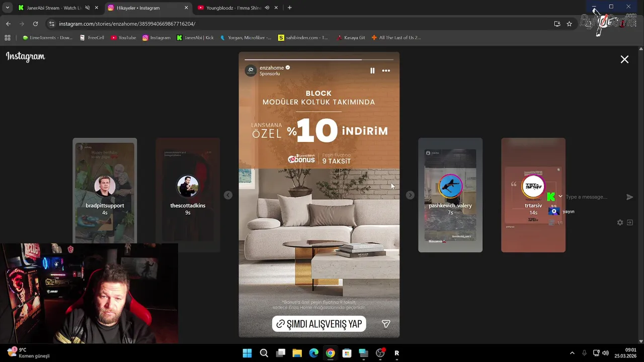Screen dimensions: 644x362
Task: Open Windows taskbar search
Action: tap(264, 353)
